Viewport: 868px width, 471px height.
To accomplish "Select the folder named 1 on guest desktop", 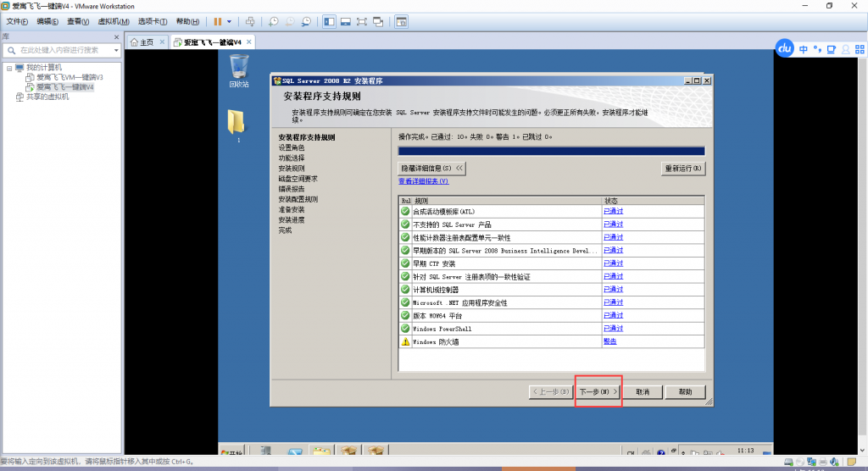I will 237,125.
